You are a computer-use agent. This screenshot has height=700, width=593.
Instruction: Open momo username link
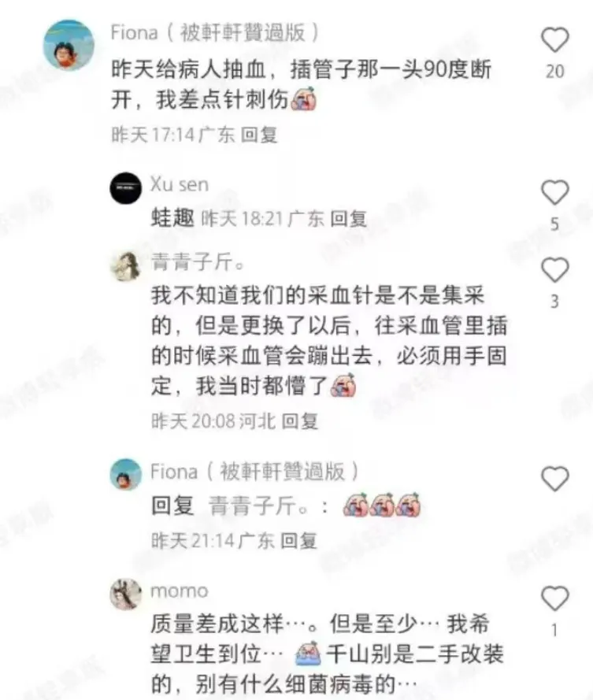pyautogui.click(x=180, y=591)
